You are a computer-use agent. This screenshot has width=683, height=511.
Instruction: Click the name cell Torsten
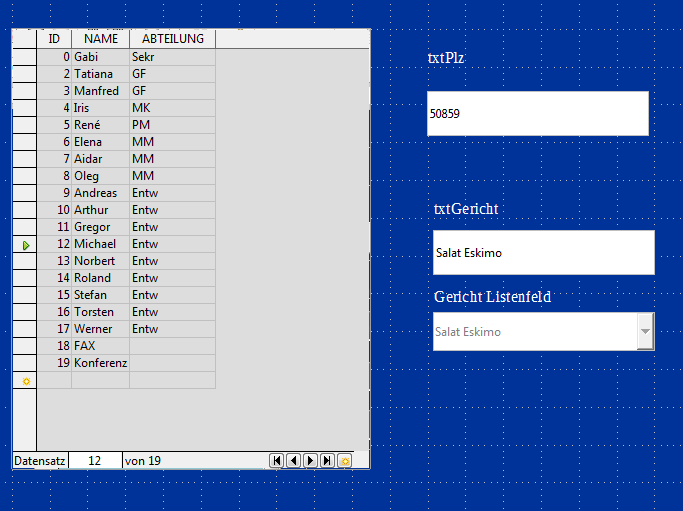click(x=100, y=312)
